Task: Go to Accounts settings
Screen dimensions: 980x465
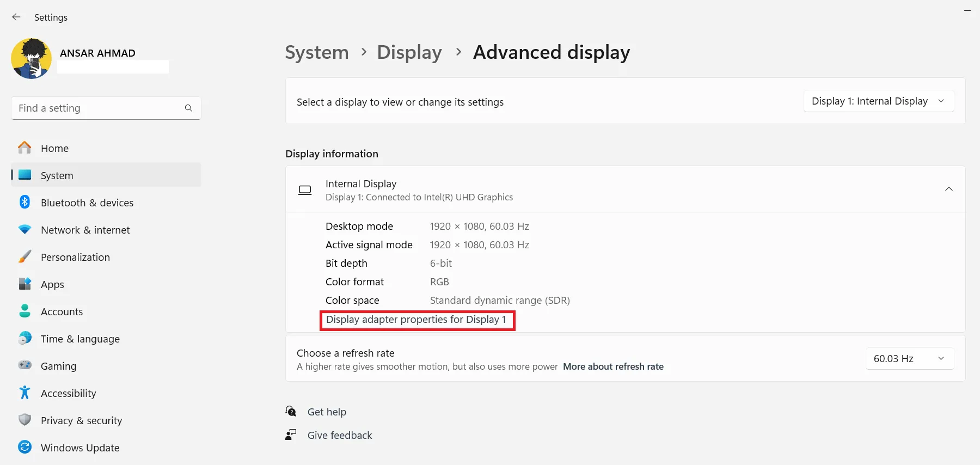Action: [62, 311]
